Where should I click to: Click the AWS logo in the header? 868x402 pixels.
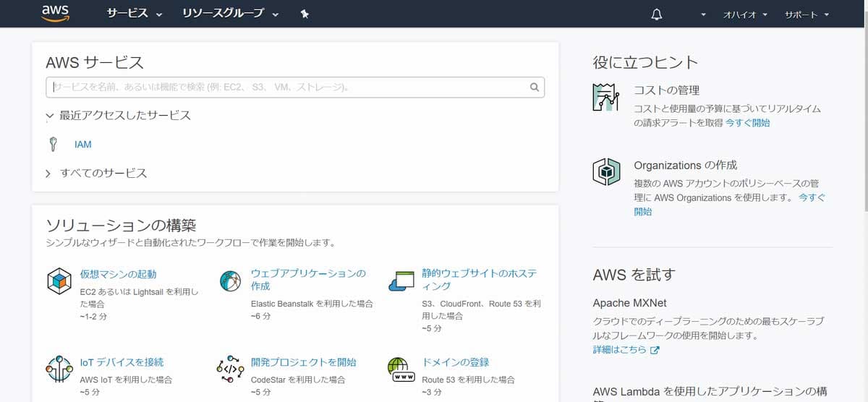pyautogui.click(x=55, y=14)
